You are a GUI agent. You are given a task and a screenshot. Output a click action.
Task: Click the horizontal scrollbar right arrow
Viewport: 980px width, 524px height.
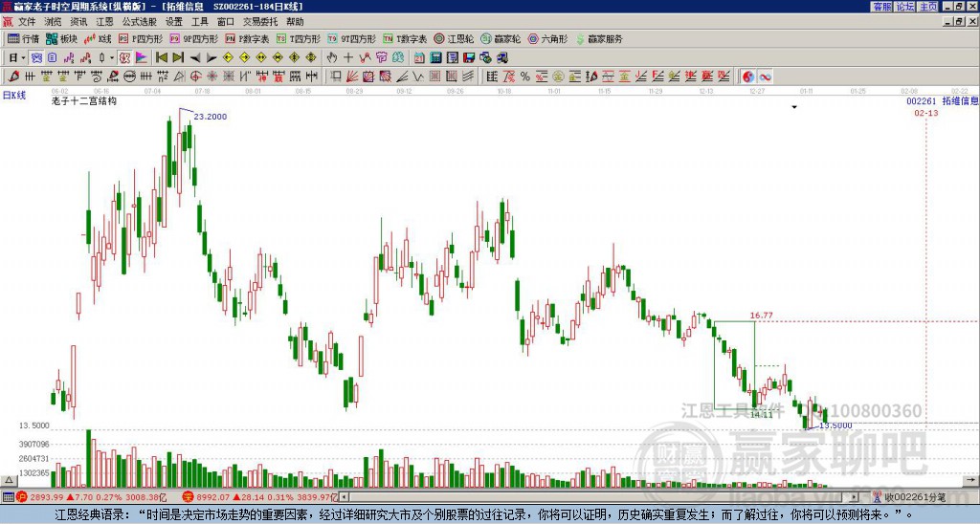pyautogui.click(x=854, y=497)
